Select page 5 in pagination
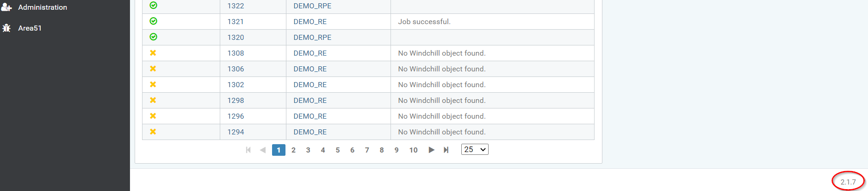 [338, 150]
